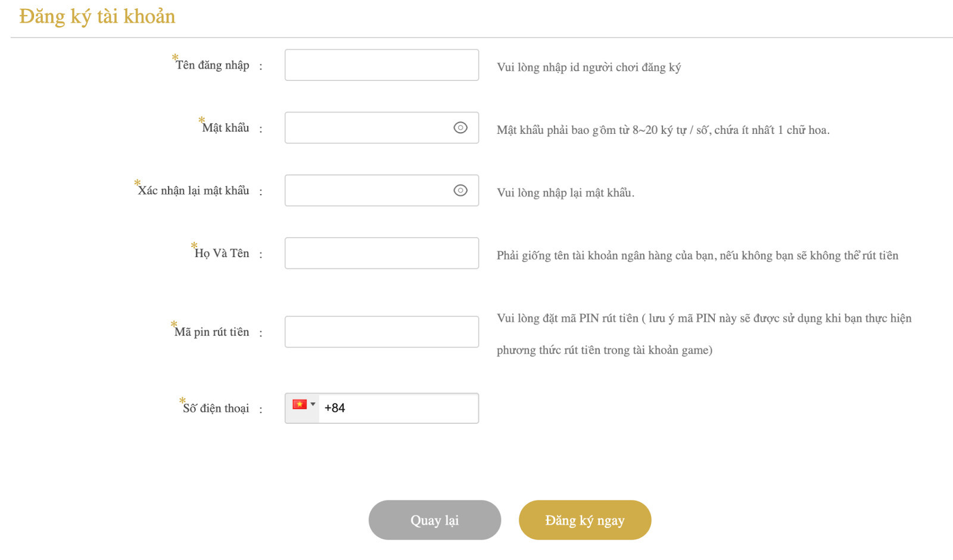Show password in the Mật khẩu field
The width and height of the screenshot is (953, 560).
pos(460,128)
